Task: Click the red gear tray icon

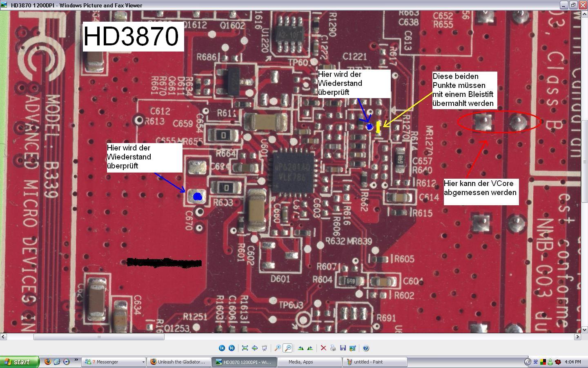Action: click(x=558, y=362)
